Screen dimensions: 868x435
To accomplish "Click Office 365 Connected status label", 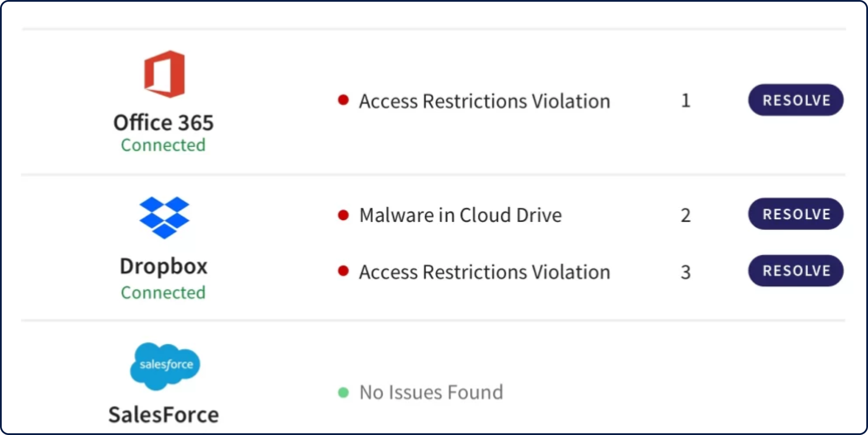I will tap(163, 145).
